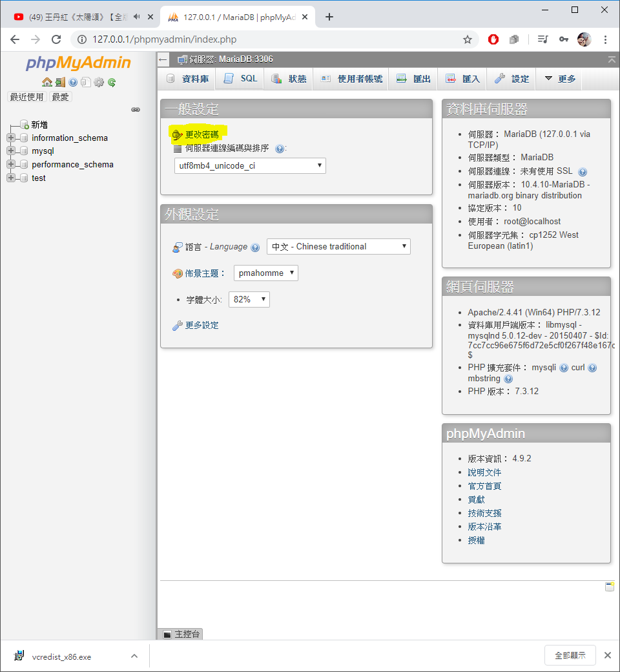The image size is (620, 672).
Task: Click the 伺服器: MariaDB:3306 breadcrumb
Action: click(231, 59)
